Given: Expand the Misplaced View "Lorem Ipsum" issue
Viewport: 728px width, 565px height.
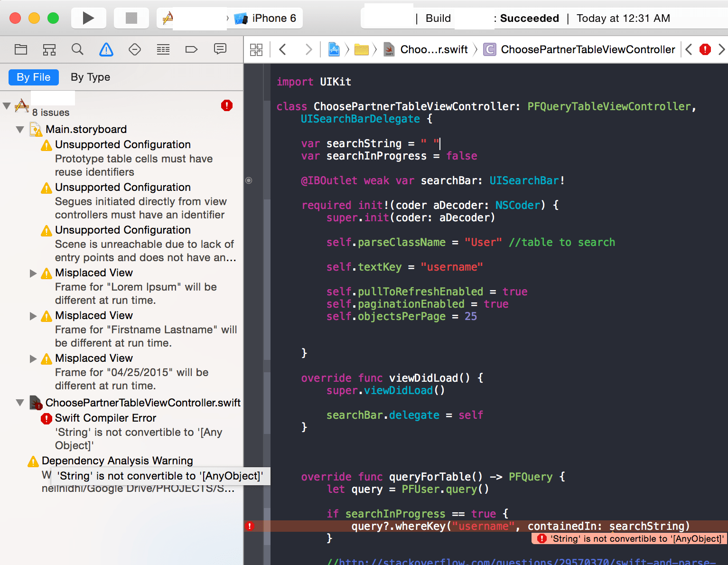Looking at the screenshot, I should 33,273.
